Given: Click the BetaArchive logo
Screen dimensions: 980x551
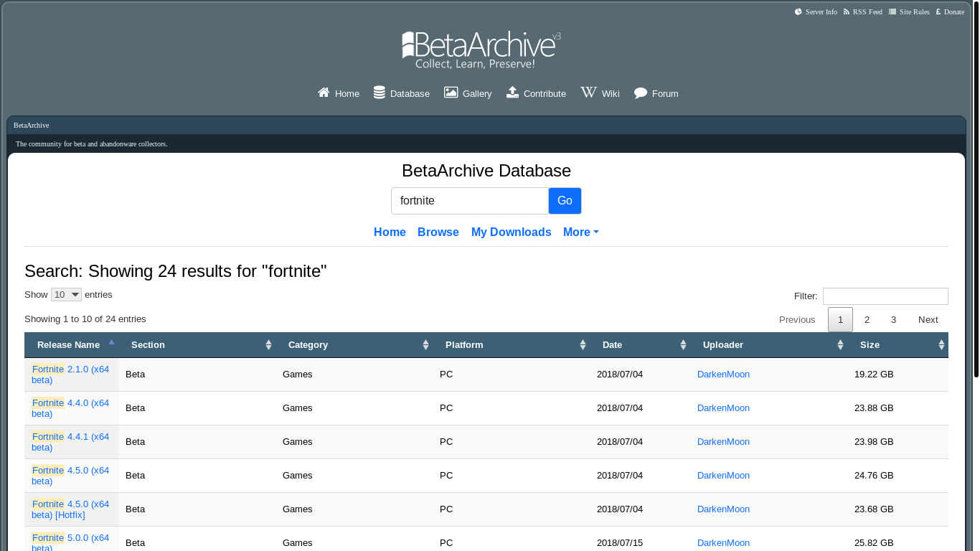Looking at the screenshot, I should [481, 50].
